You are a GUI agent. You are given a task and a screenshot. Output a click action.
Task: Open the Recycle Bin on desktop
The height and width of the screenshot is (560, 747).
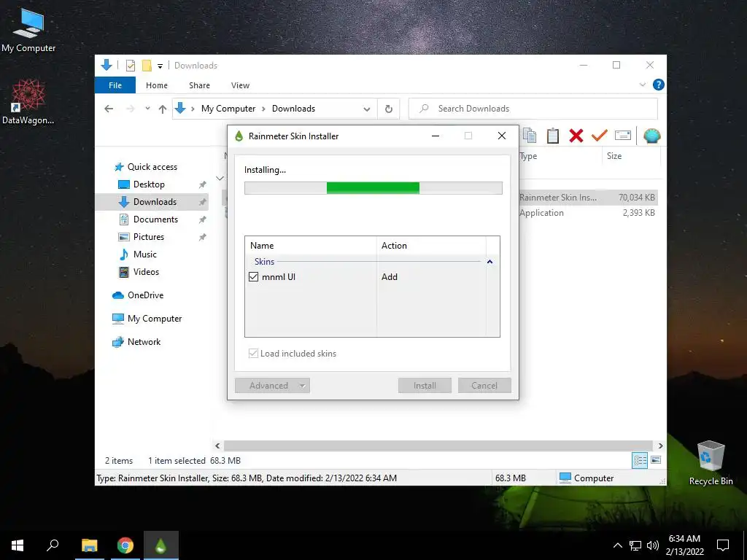click(711, 462)
